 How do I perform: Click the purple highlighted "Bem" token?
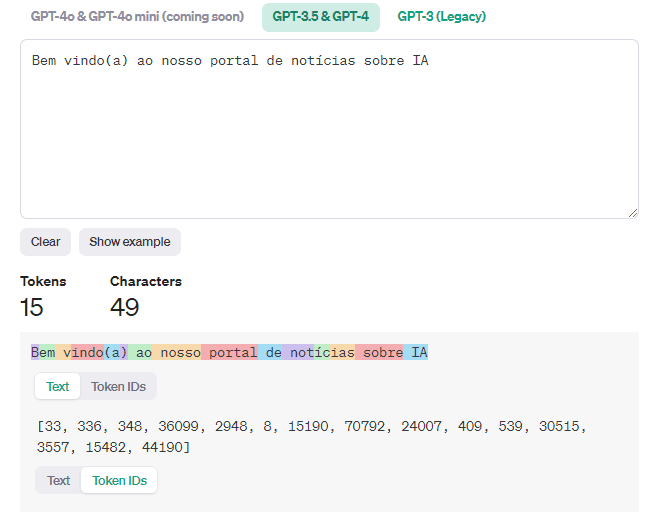43,353
